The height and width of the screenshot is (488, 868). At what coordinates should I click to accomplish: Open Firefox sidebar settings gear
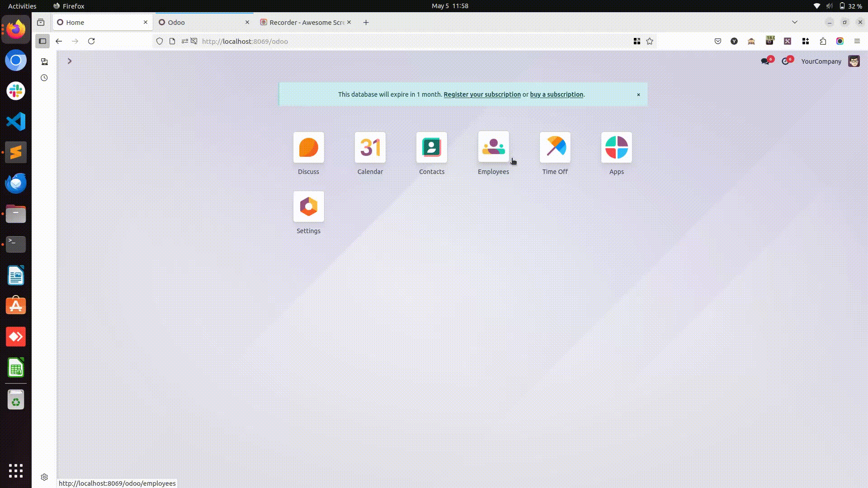(x=44, y=477)
